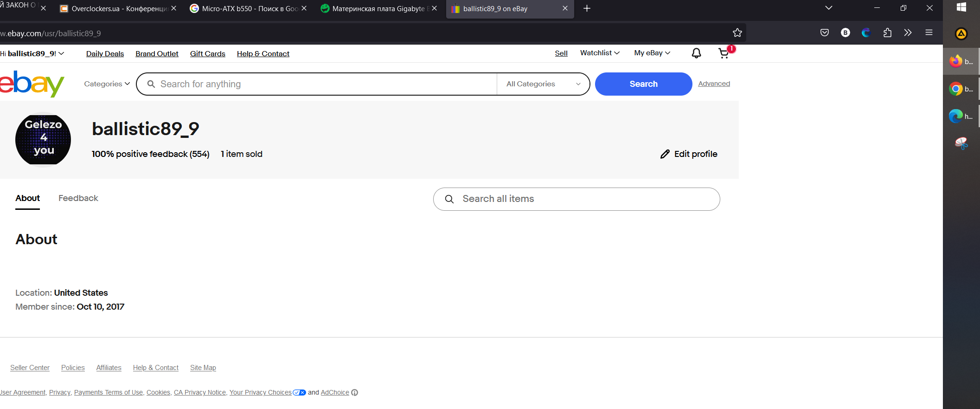Screen dimensions: 980x409
Task: Close the Overclockers.ua tab
Action: click(x=173, y=8)
